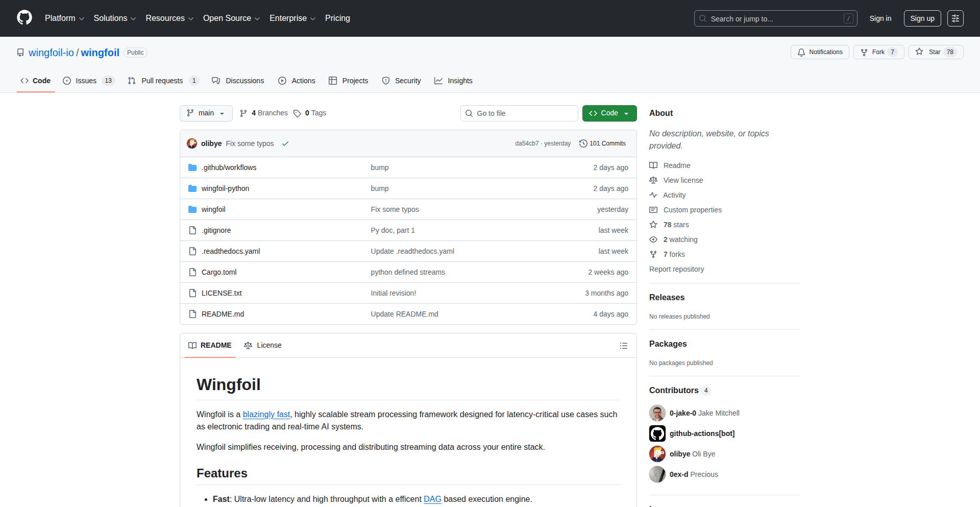The width and height of the screenshot is (980, 507).
Task: Click the GitHub logo in the top left
Action: tap(23, 18)
